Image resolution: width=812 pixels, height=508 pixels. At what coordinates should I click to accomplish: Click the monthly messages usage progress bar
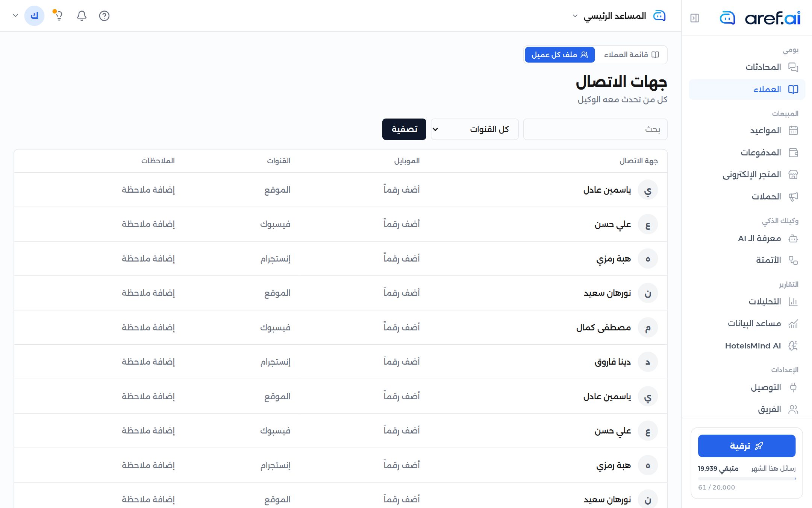pos(747,479)
